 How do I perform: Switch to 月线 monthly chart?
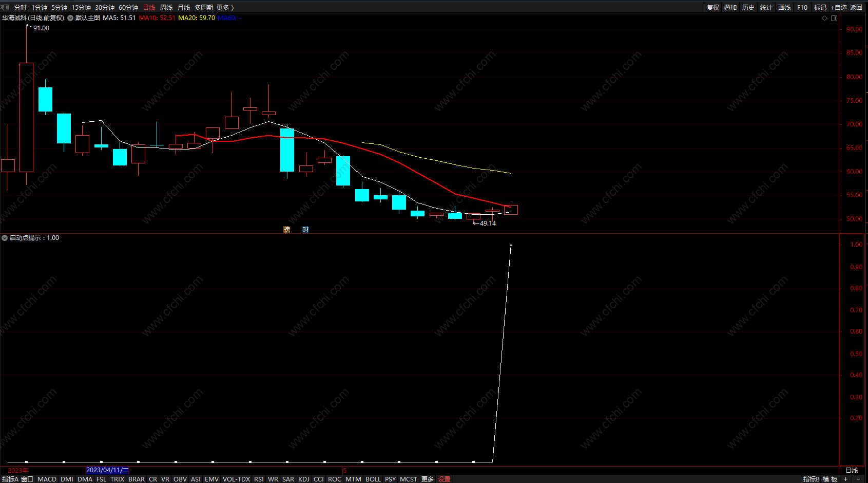tap(184, 8)
